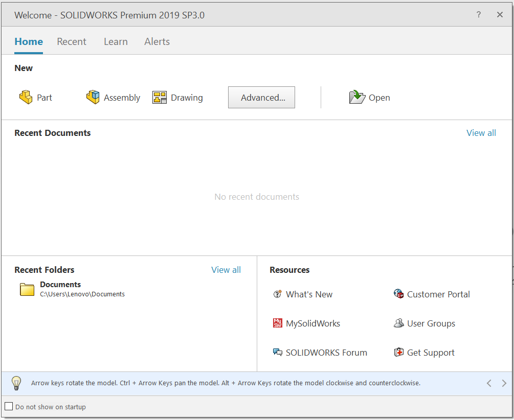Screen dimensions: 514x420
Task: Click the Customer Portal icon
Action: click(x=399, y=294)
